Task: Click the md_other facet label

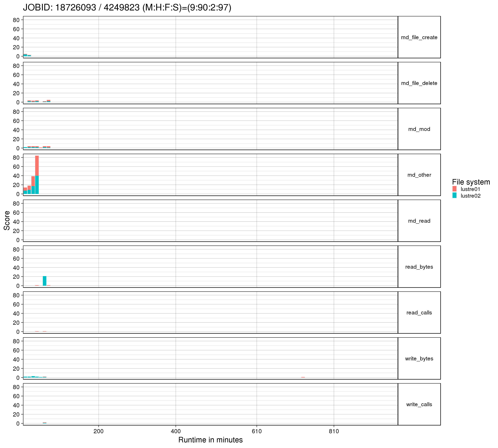Action: pyautogui.click(x=419, y=175)
